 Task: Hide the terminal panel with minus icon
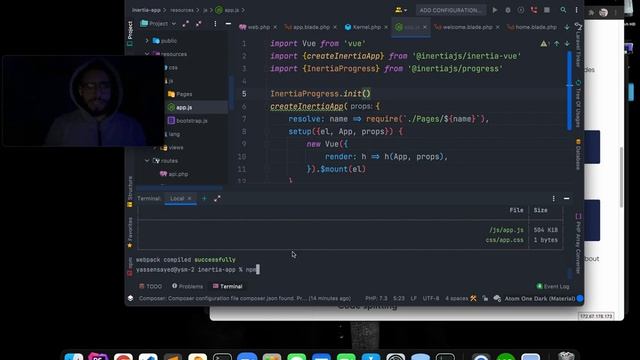click(567, 198)
